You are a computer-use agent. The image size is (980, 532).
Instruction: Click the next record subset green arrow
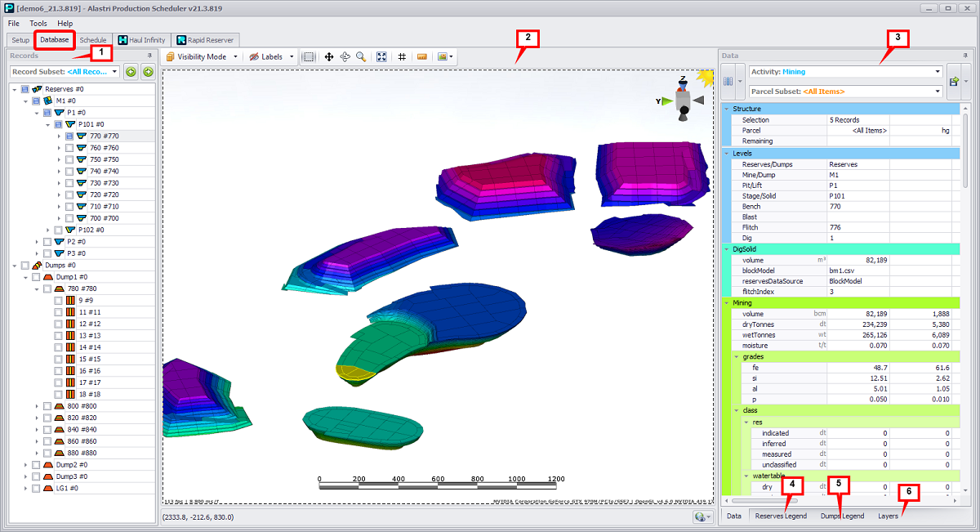pyautogui.click(x=148, y=72)
